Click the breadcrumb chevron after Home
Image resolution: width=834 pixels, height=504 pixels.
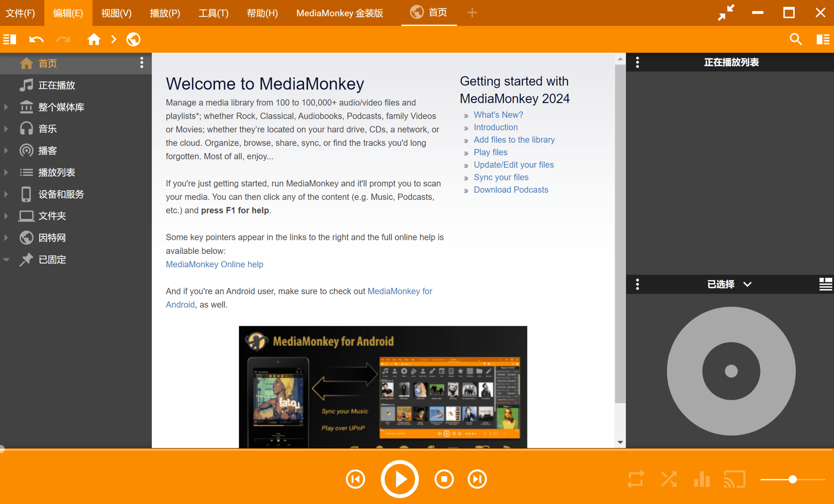tap(114, 40)
